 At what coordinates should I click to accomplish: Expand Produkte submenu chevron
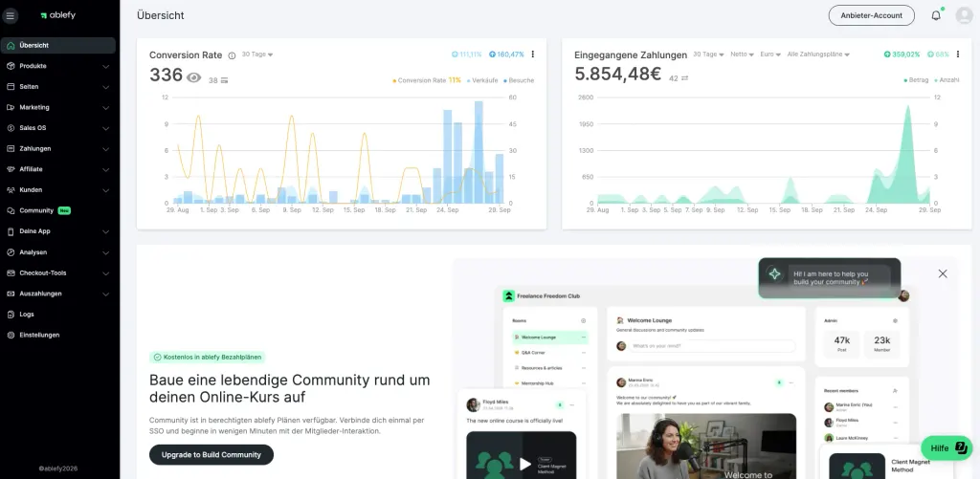click(105, 66)
